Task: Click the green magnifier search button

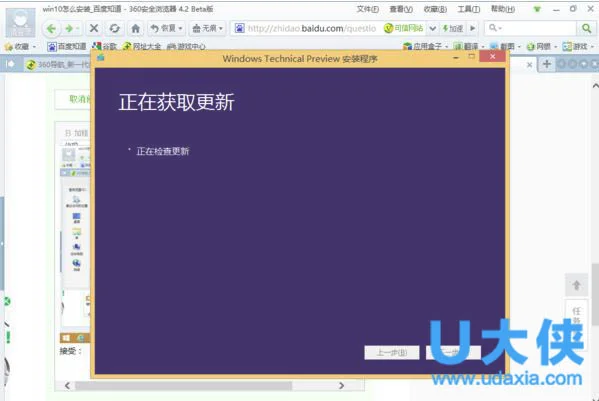Action: coord(586,28)
